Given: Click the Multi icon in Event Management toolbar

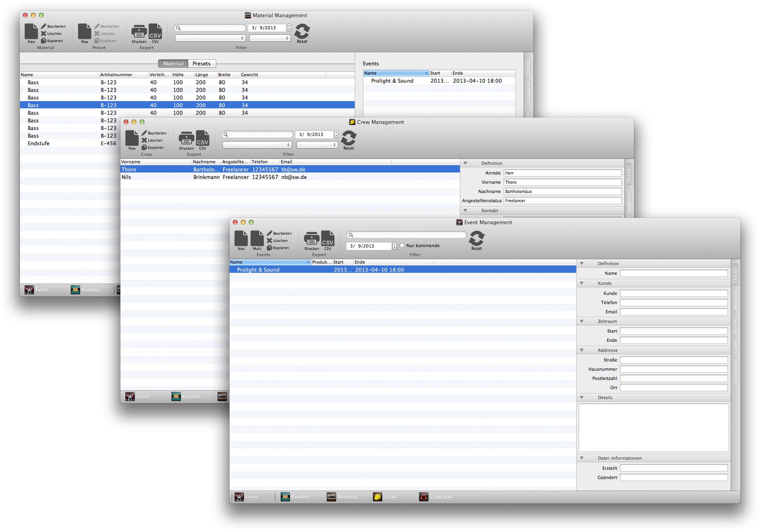Looking at the screenshot, I should 257,239.
